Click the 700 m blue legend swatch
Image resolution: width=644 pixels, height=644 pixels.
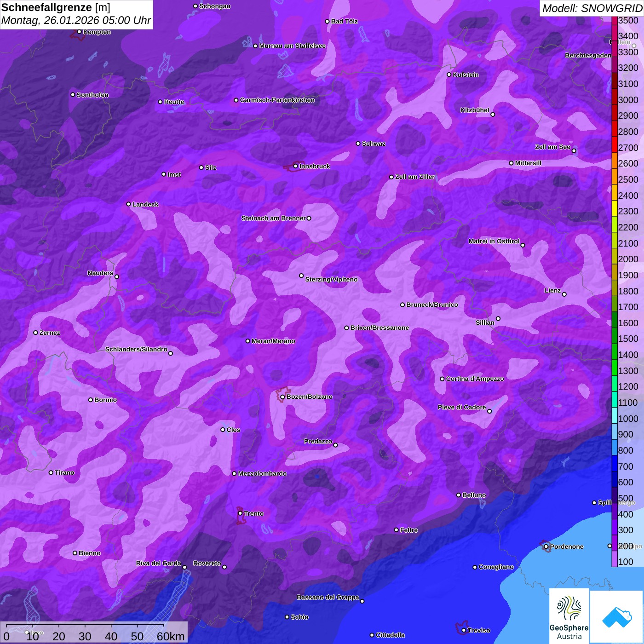(614, 463)
